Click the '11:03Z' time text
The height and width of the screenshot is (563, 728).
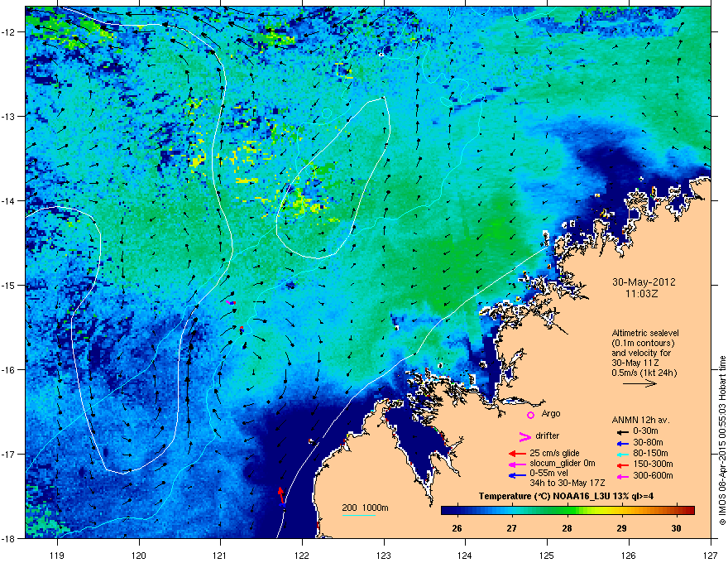[642, 294]
